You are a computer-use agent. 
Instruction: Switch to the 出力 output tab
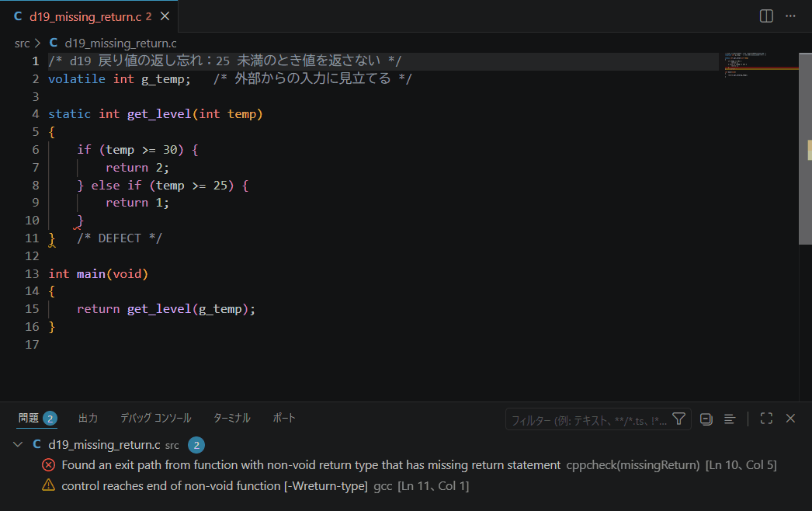click(x=88, y=418)
